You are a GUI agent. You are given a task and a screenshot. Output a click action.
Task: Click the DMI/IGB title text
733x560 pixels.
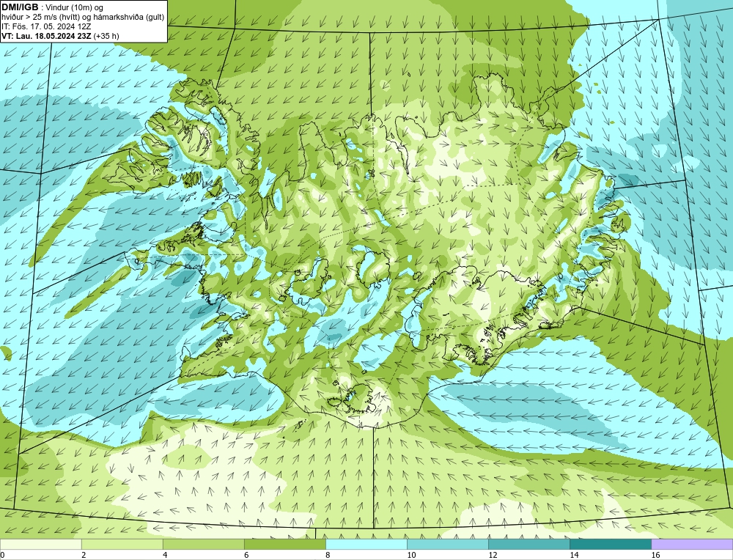(20, 7)
